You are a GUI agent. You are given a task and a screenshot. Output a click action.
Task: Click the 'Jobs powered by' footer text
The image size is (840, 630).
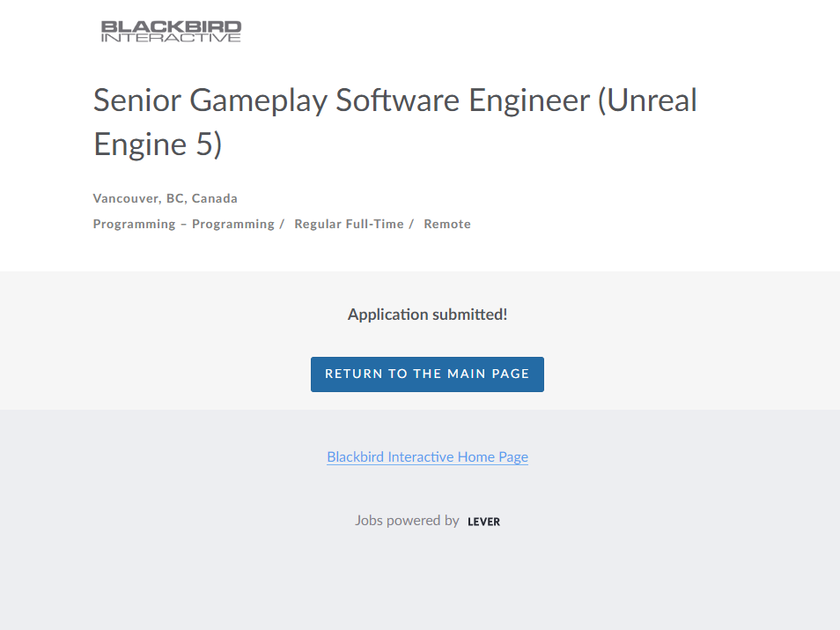[x=407, y=521]
